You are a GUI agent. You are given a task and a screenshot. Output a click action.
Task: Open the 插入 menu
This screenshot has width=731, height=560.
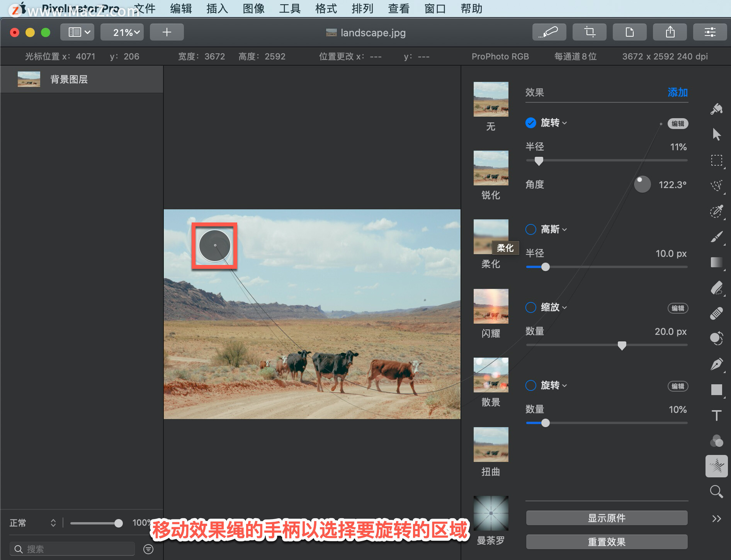point(218,8)
